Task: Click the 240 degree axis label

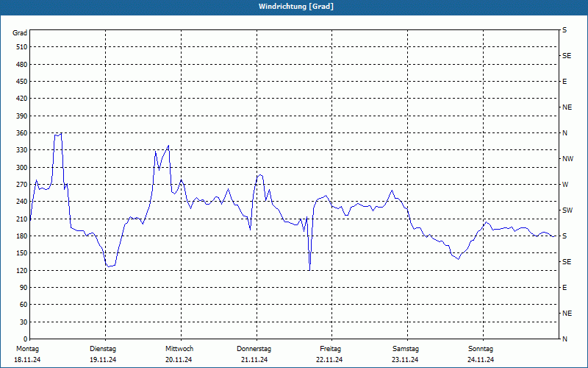Action: point(22,202)
